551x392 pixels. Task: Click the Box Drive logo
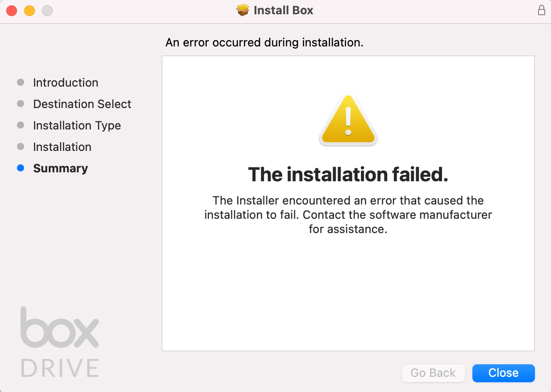point(60,342)
